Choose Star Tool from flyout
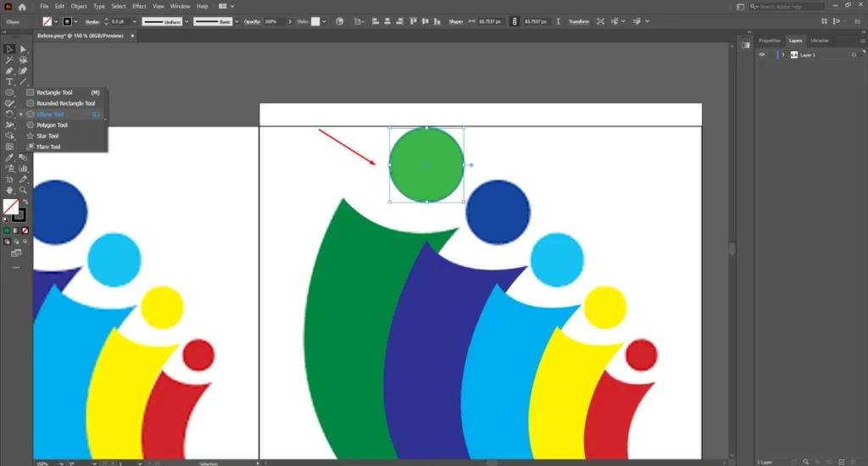The width and height of the screenshot is (868, 466). pos(64,136)
